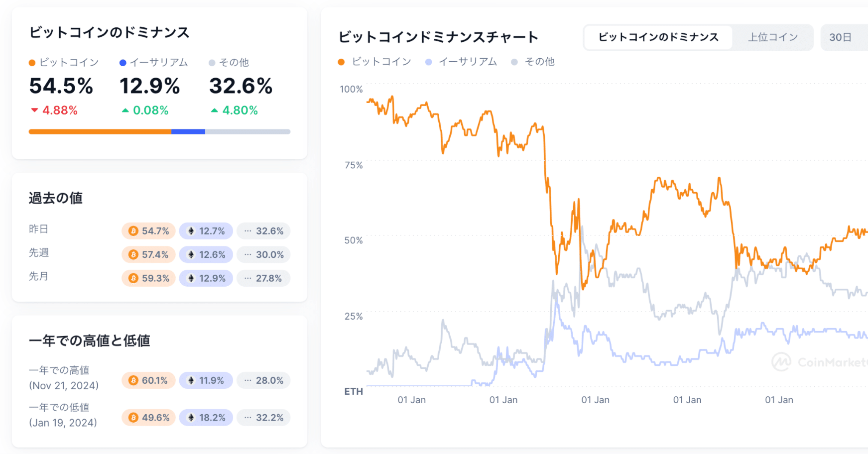868x454 pixels.
Task: Click the Bitcoin coin icon in the 昨日 row
Action: pos(133,230)
